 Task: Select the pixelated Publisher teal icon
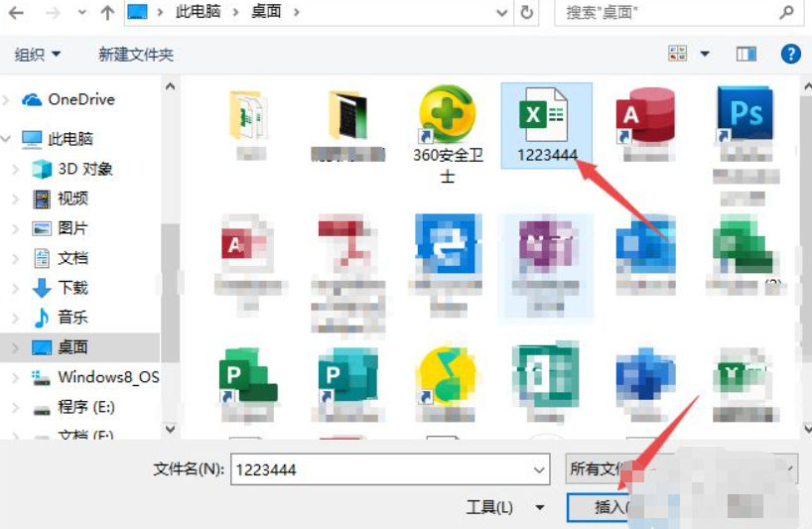click(545, 375)
